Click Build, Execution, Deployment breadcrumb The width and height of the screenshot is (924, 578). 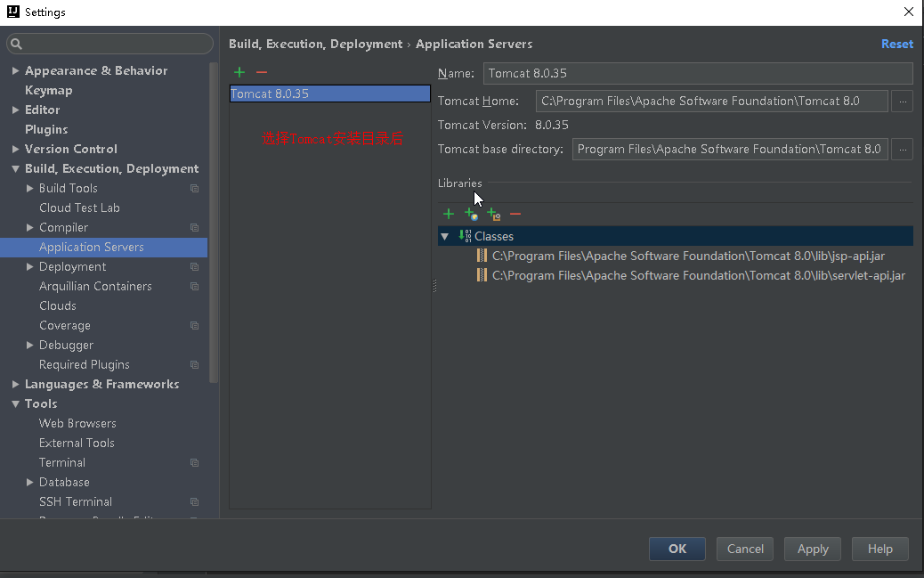click(x=315, y=44)
